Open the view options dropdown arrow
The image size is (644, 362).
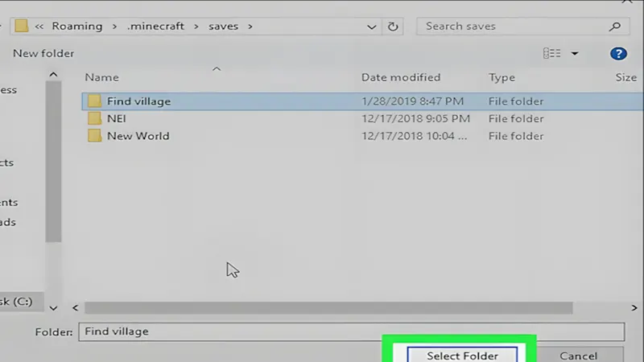[x=575, y=53]
